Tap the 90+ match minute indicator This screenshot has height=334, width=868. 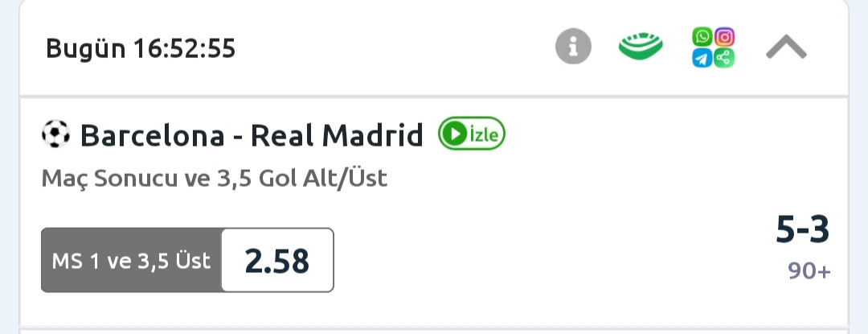809,271
